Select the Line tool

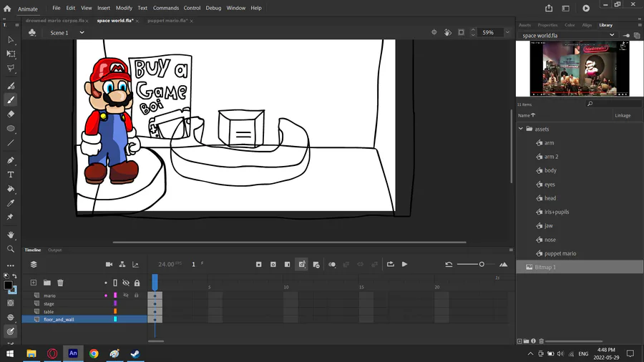[11, 143]
